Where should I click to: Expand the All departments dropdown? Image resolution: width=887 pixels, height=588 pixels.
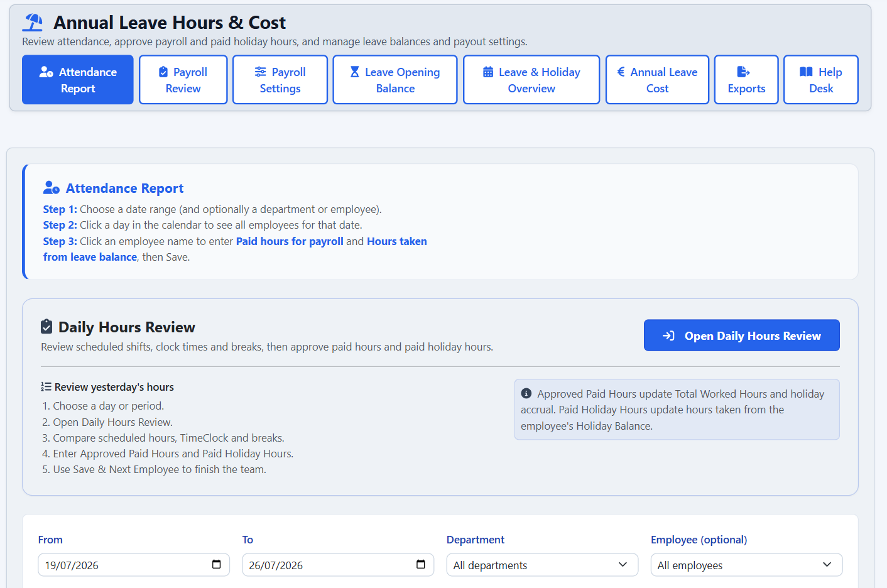point(542,565)
